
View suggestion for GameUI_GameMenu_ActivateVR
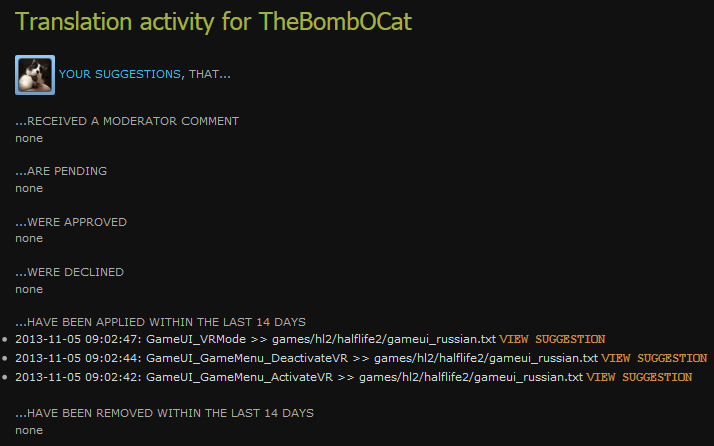click(639, 377)
